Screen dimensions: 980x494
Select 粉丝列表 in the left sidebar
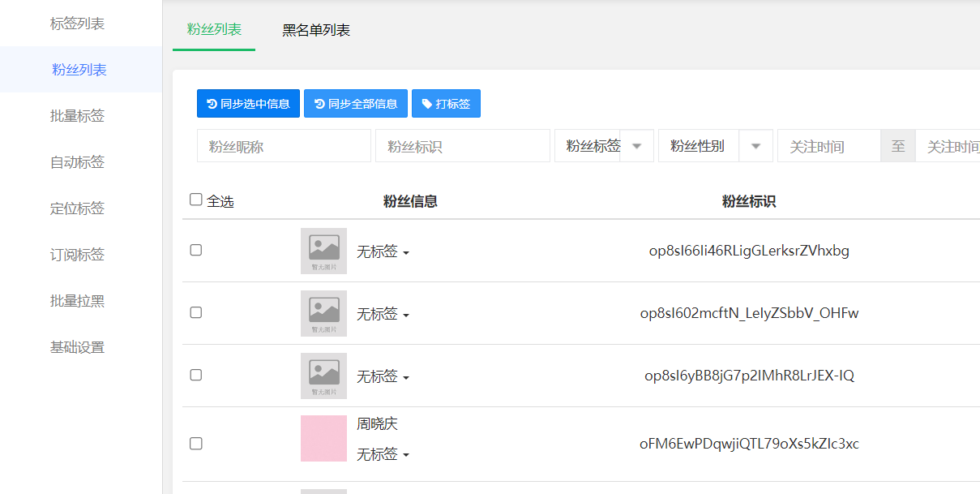point(79,70)
